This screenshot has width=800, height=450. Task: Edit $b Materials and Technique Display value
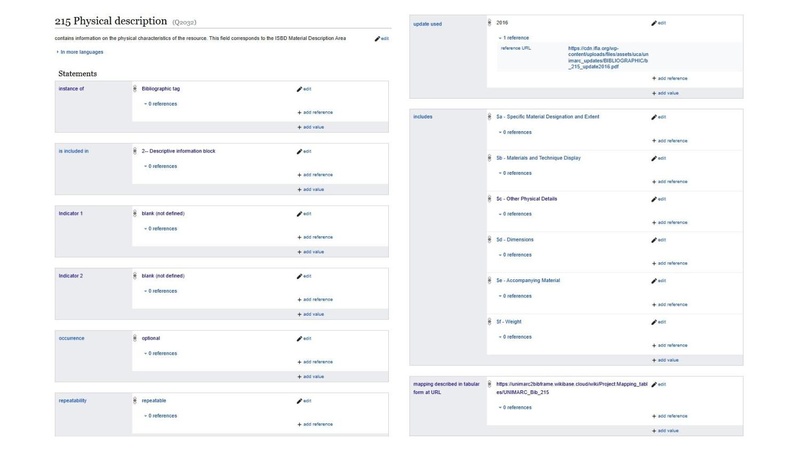658,159
